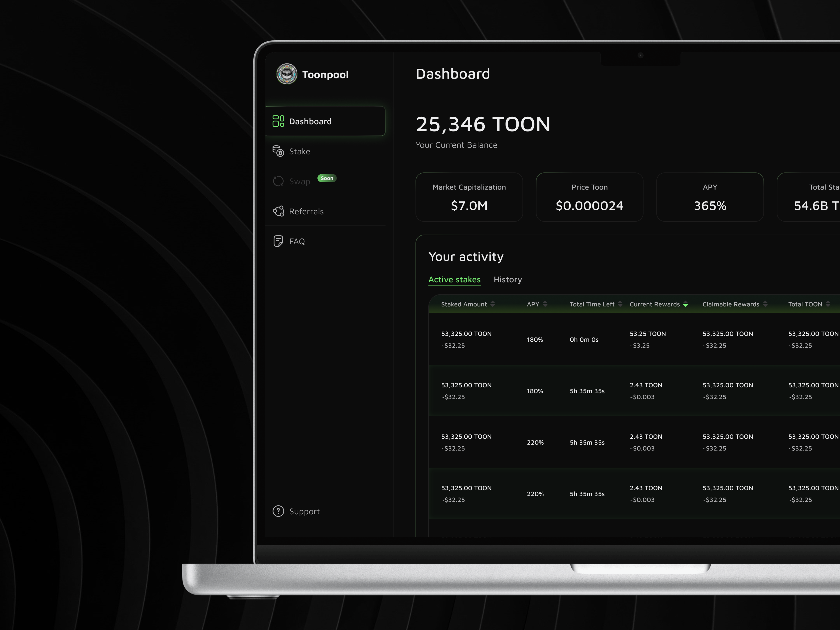This screenshot has width=840, height=630.
Task: Switch to the History tab
Action: point(508,280)
